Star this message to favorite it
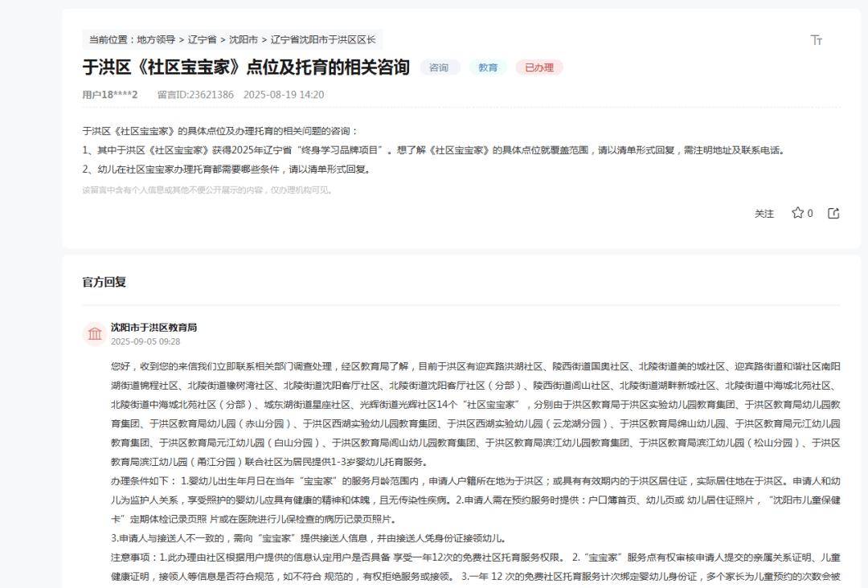This screenshot has height=588, width=868. (797, 213)
